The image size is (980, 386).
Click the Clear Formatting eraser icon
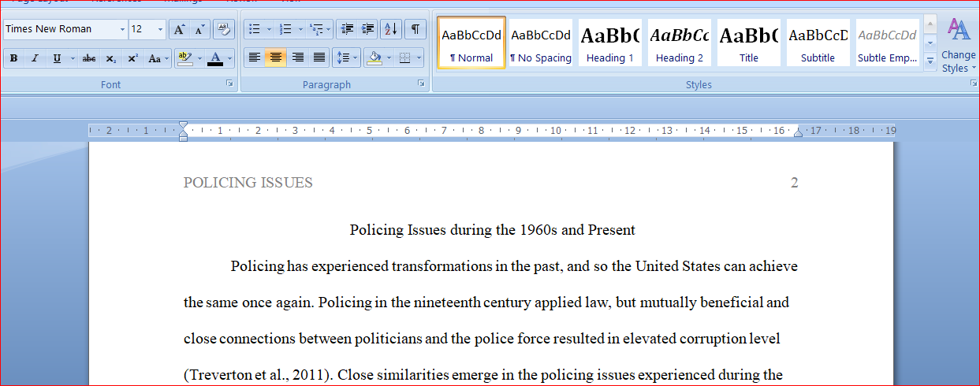point(225,29)
